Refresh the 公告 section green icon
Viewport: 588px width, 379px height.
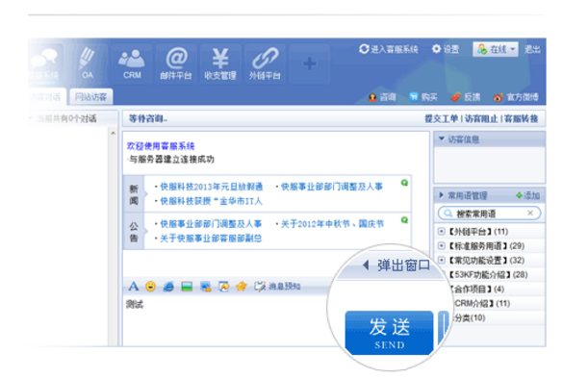[404, 220]
